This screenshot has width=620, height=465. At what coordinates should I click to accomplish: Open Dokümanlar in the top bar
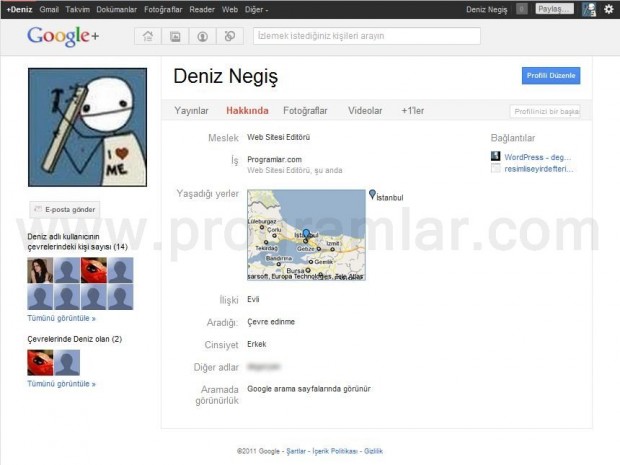(x=117, y=9)
